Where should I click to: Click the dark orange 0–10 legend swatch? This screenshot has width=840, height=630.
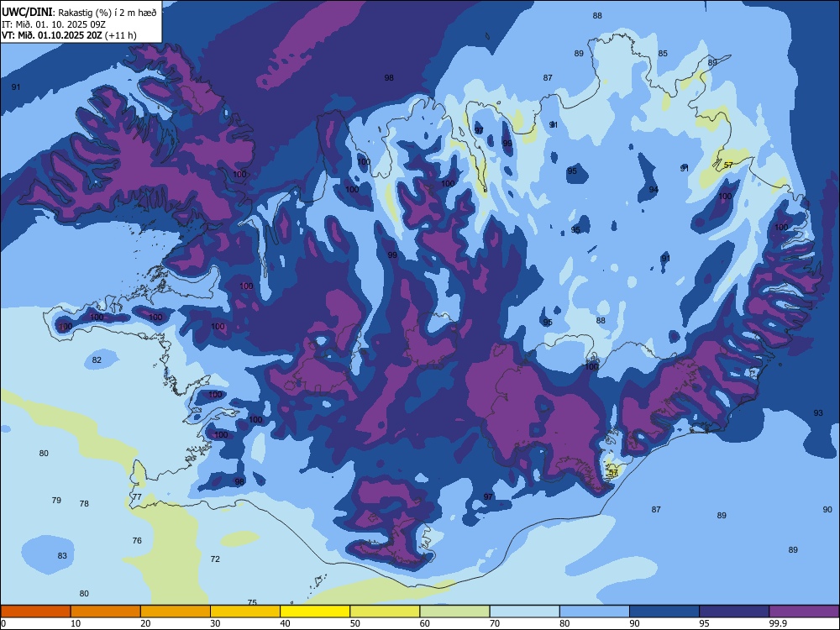click(35, 612)
